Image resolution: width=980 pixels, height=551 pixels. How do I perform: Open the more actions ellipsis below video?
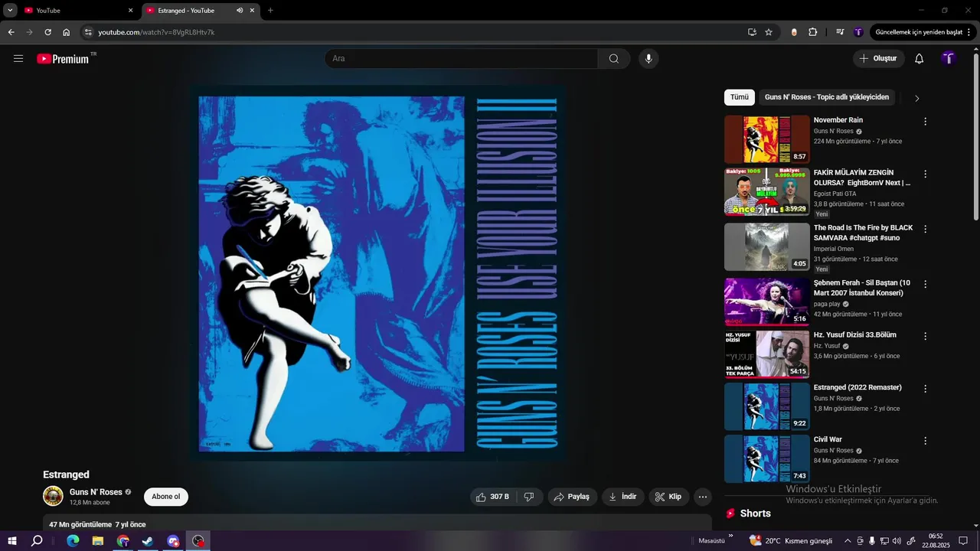click(703, 497)
